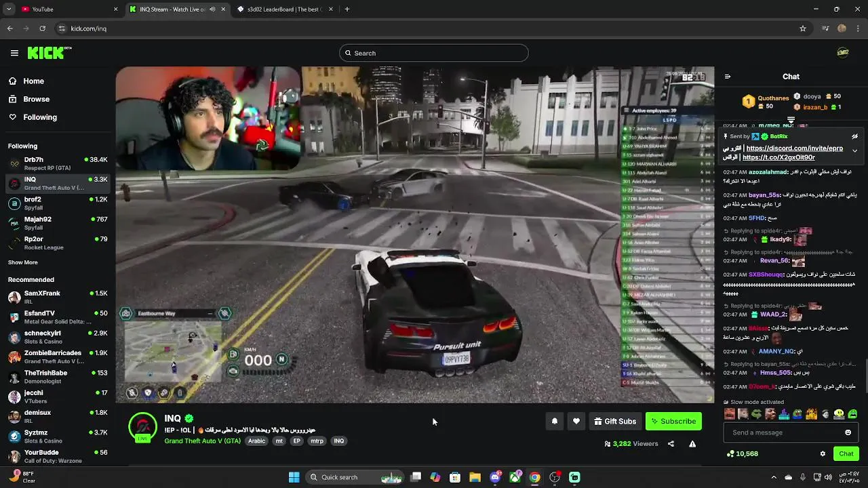
Task: Show hidden system tray icons
Action: click(774, 477)
